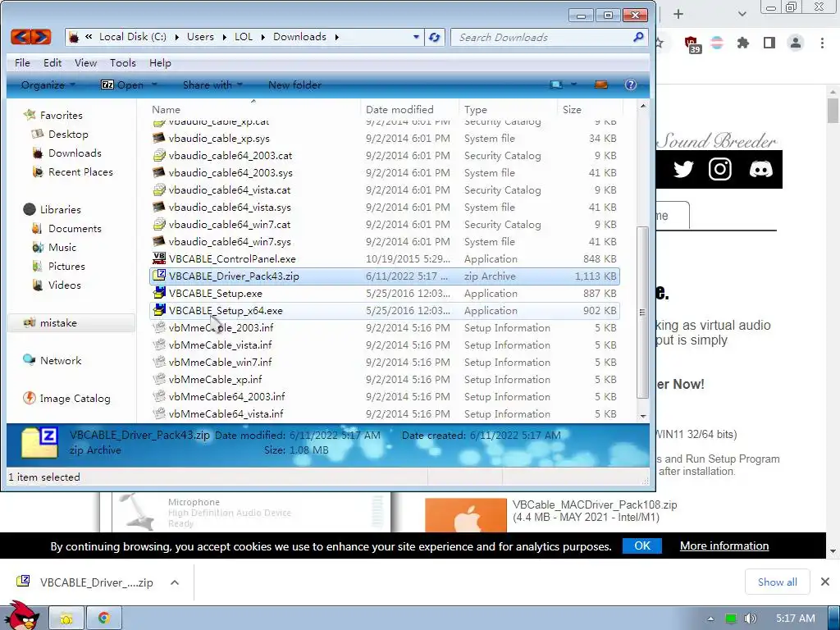Select vbaudio_cable64_2003.cat file
This screenshot has height=630, width=840.
(231, 155)
